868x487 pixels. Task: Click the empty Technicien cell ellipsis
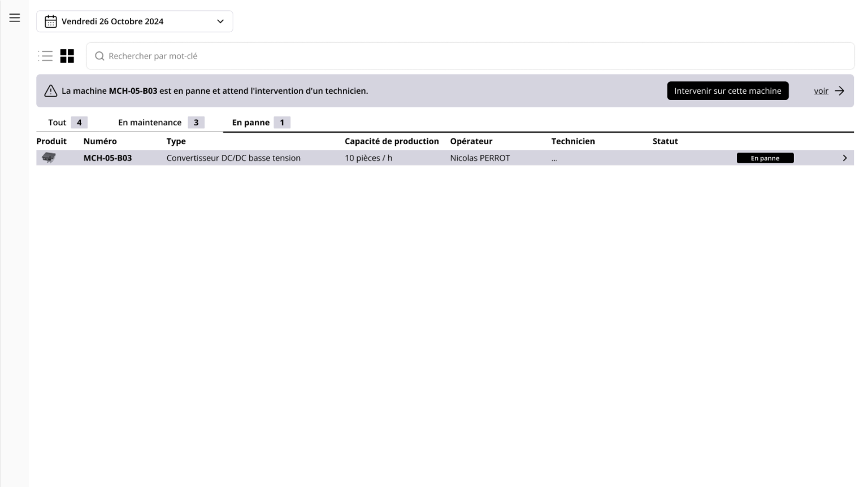[x=554, y=159]
